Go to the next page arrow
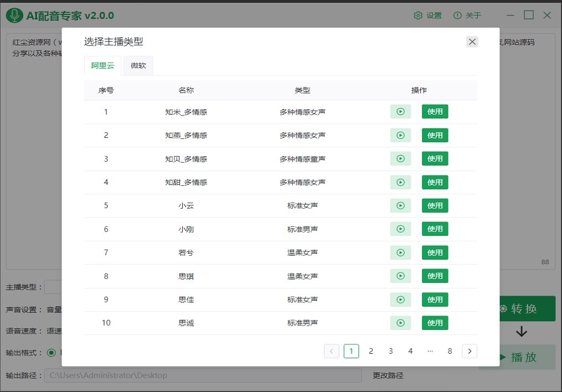The image size is (562, 392). [x=470, y=351]
